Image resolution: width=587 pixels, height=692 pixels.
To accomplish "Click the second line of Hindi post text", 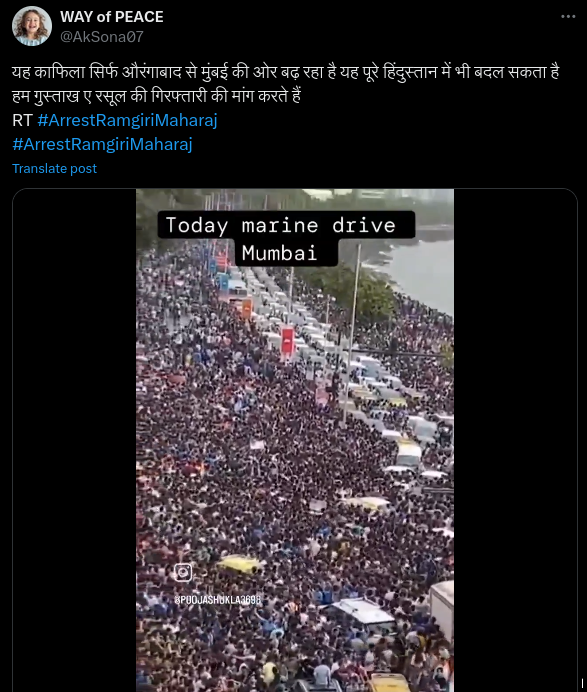I will click(157, 96).
